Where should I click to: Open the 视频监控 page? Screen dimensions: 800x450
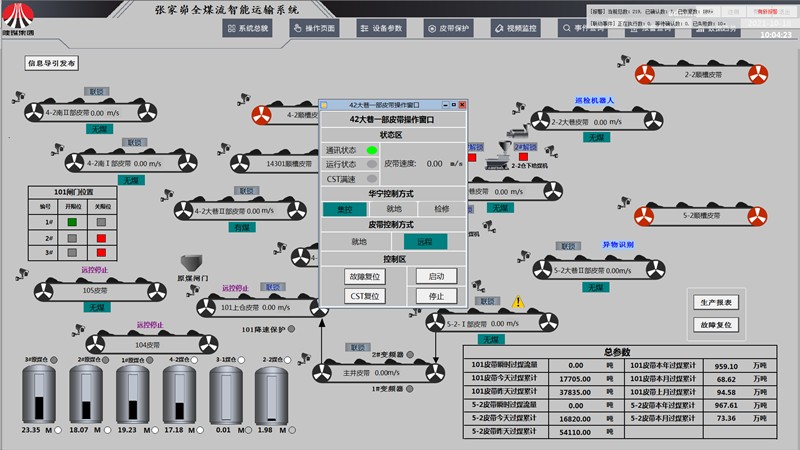pos(516,29)
